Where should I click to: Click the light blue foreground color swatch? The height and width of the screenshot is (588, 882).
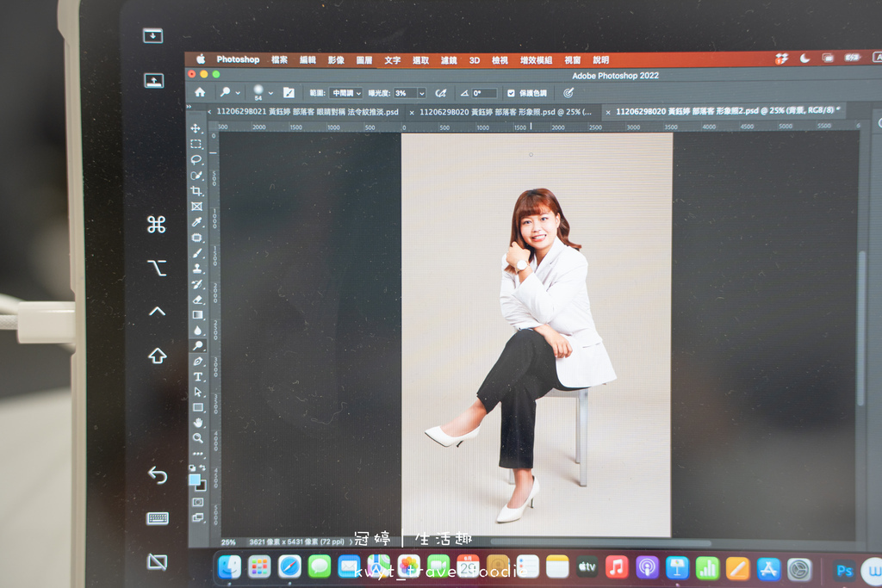(195, 480)
